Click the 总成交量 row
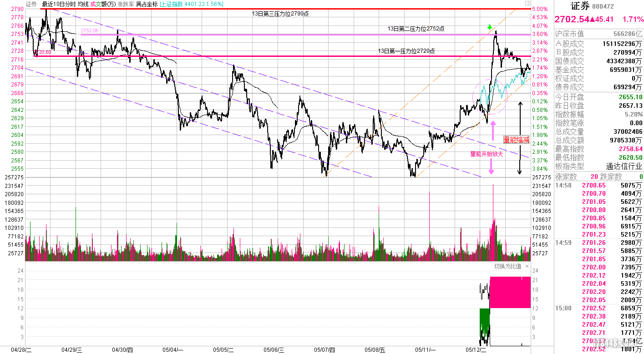Screen dimensions: 644x354 tap(599, 132)
